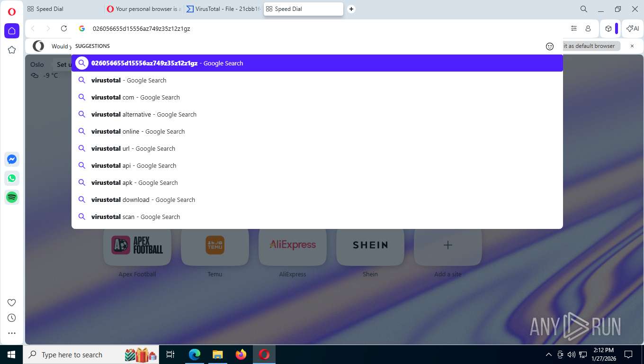Click the Google search engine icon
644x364 pixels.
click(x=82, y=28)
